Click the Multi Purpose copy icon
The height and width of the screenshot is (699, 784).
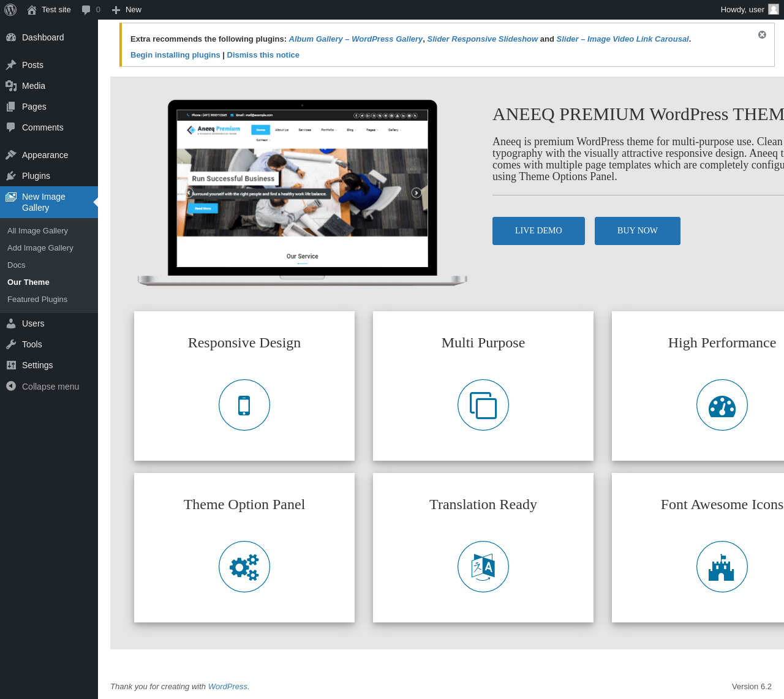point(483,405)
